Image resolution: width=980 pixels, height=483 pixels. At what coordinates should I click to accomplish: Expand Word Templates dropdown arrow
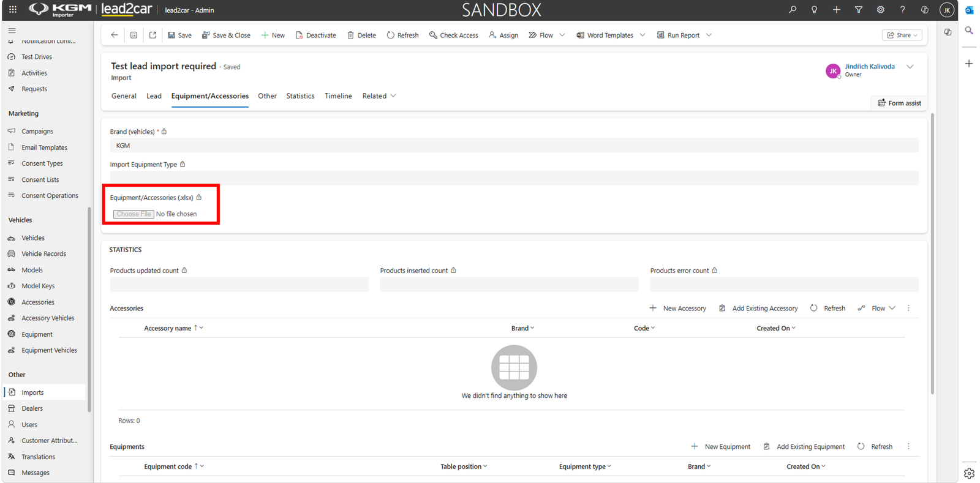643,35
